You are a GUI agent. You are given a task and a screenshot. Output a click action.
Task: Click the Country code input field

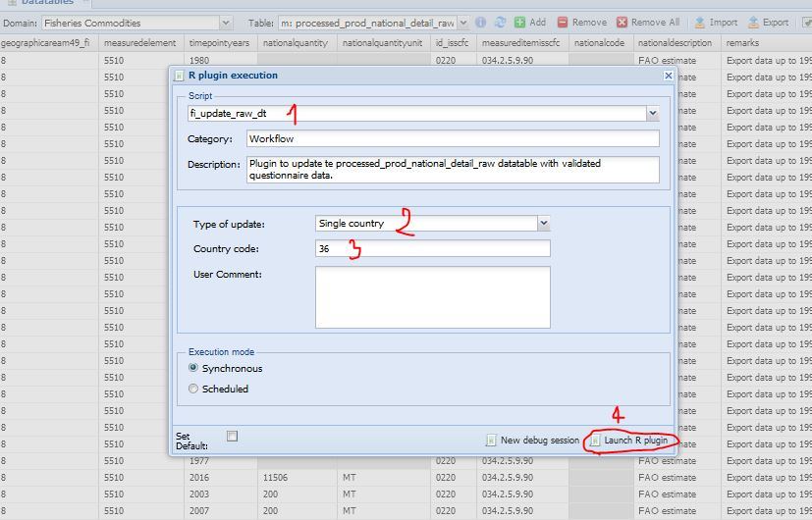432,249
